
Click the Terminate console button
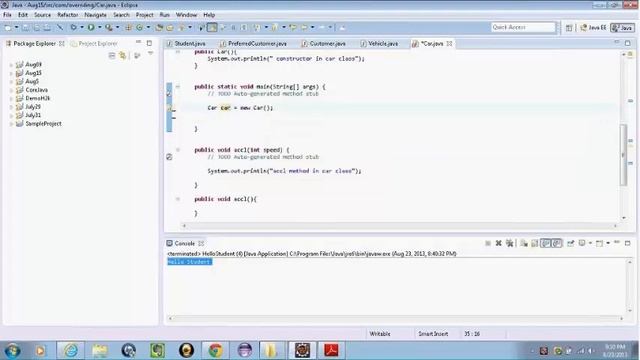tap(488, 243)
